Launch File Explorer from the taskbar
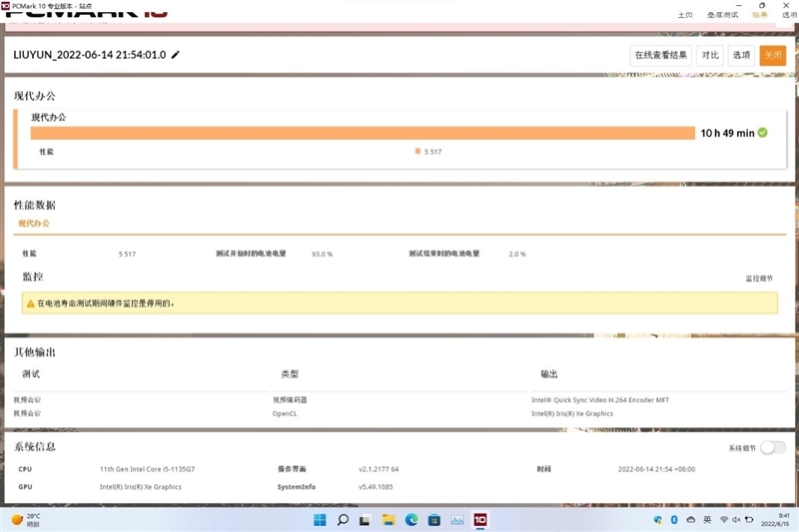Viewport: 799px width, 532px height. [389, 520]
